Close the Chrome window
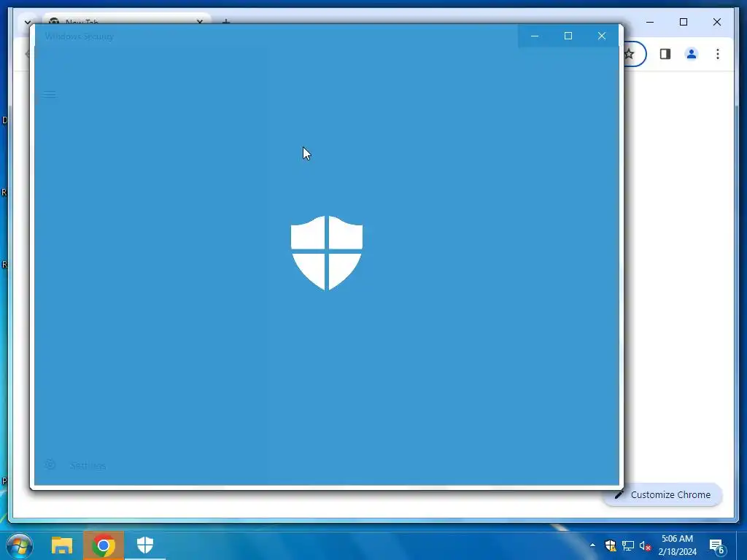This screenshot has width=747, height=560. (716, 22)
